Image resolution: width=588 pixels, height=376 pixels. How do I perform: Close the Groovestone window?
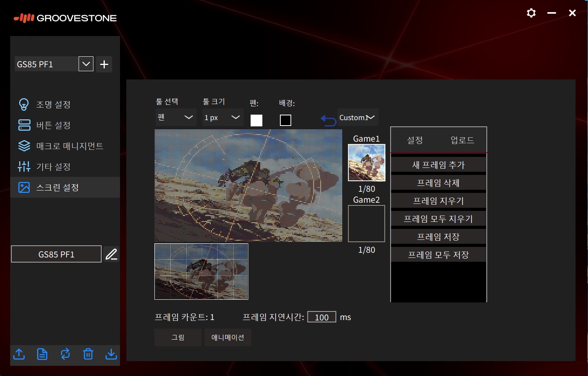pyautogui.click(x=572, y=13)
